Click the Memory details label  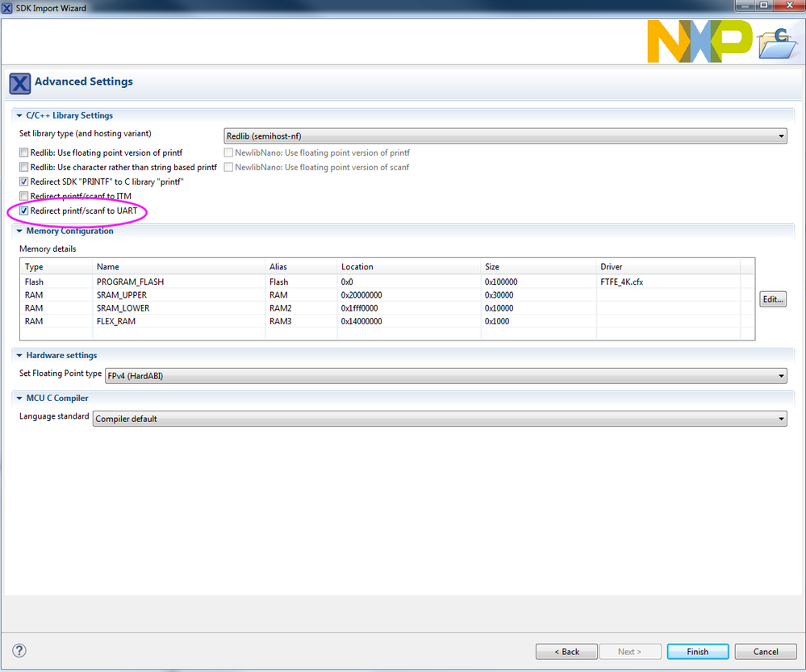coord(48,248)
